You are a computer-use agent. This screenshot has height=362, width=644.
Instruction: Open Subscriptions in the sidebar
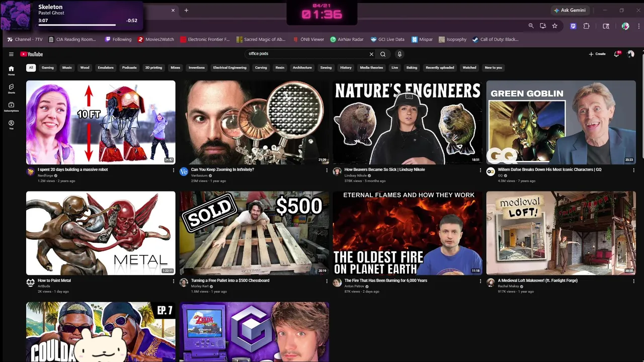pyautogui.click(x=11, y=107)
